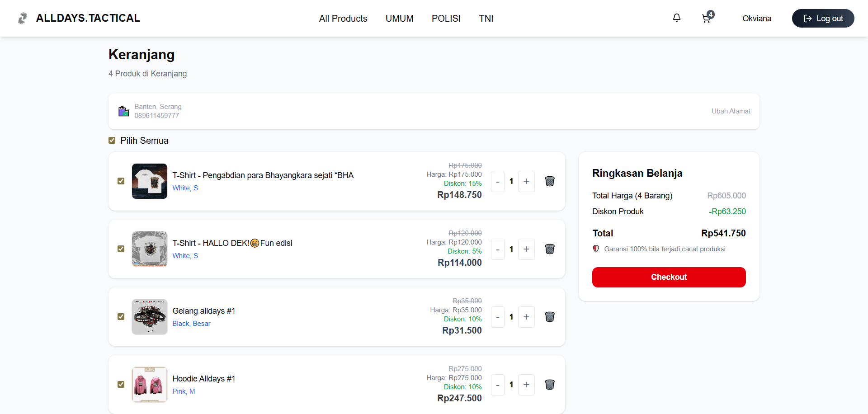This screenshot has width=868, height=414.
Task: Increase quantity of Bhayangkara T-Shirt
Action: [x=526, y=181]
